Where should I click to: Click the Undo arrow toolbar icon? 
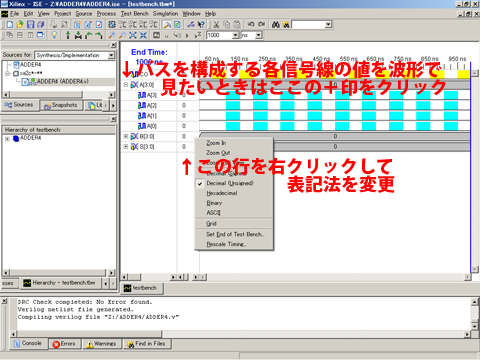pos(251,24)
